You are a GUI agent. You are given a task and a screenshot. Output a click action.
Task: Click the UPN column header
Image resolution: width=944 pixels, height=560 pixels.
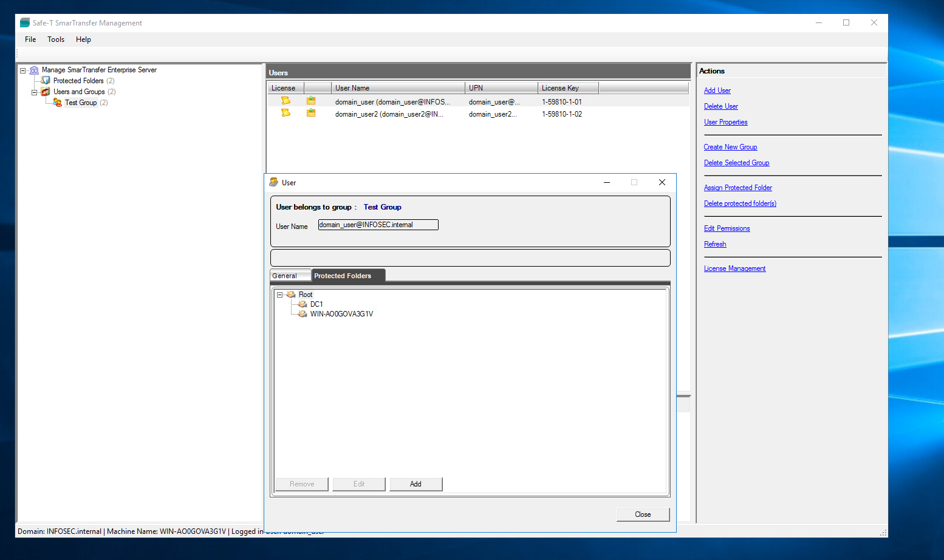pos(501,88)
